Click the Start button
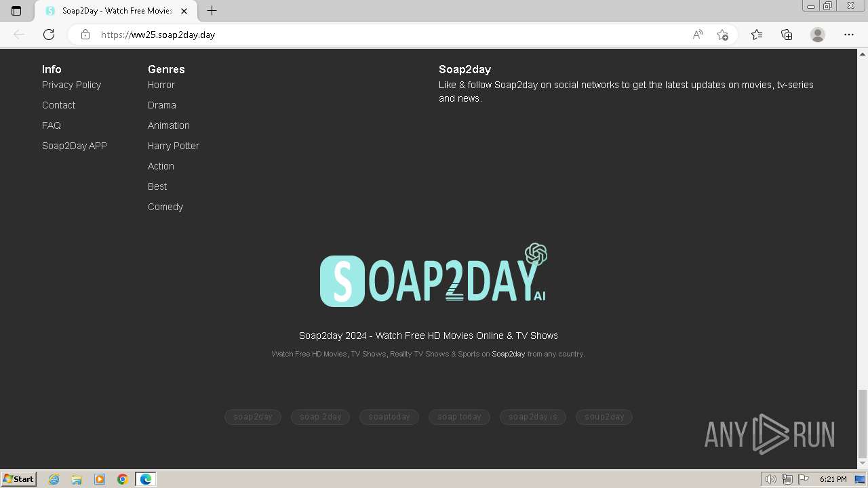This screenshot has width=868, height=488. pyautogui.click(x=19, y=479)
